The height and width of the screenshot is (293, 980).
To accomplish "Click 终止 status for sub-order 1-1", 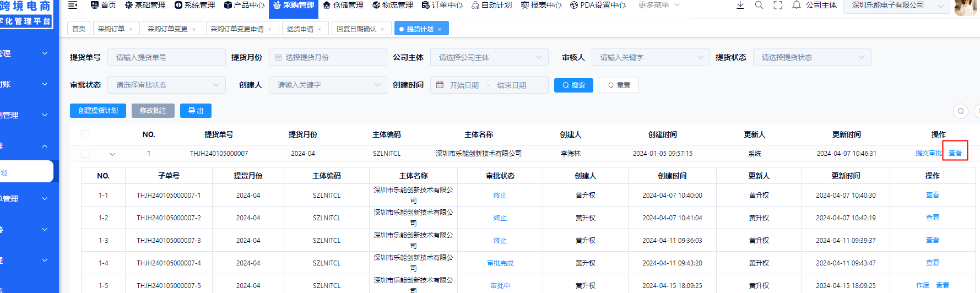I will [x=500, y=196].
